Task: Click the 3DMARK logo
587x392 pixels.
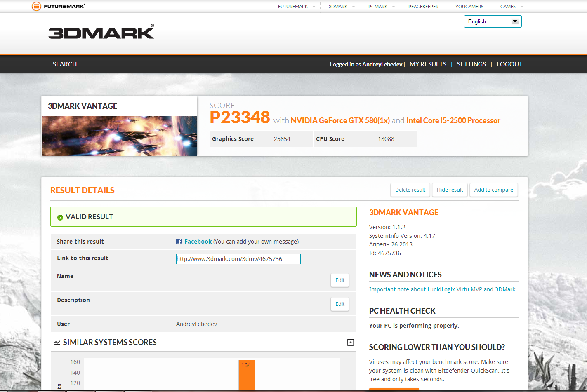Action: [x=101, y=32]
